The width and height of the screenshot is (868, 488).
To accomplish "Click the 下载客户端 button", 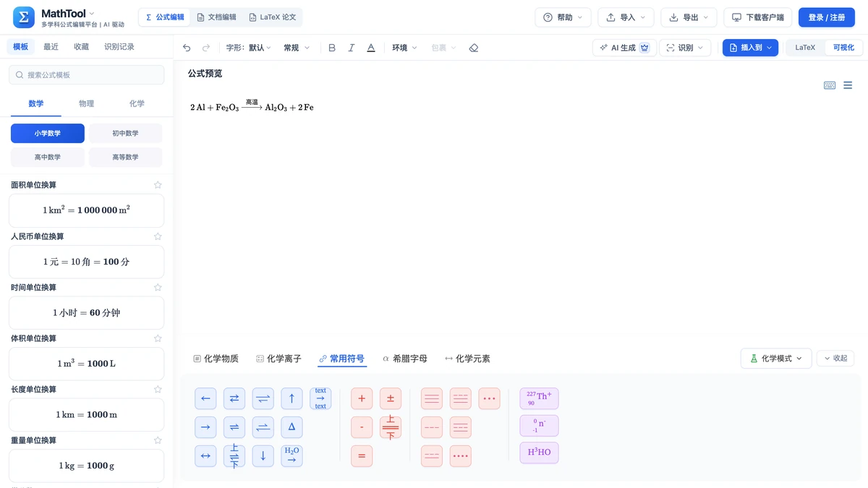I will pos(757,17).
